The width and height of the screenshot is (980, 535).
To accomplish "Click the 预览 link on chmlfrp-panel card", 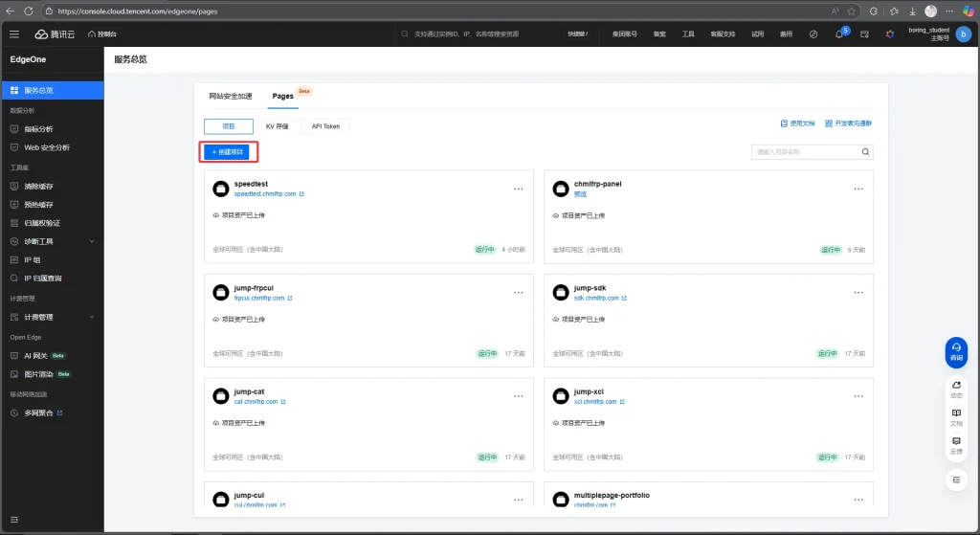I will tap(580, 194).
